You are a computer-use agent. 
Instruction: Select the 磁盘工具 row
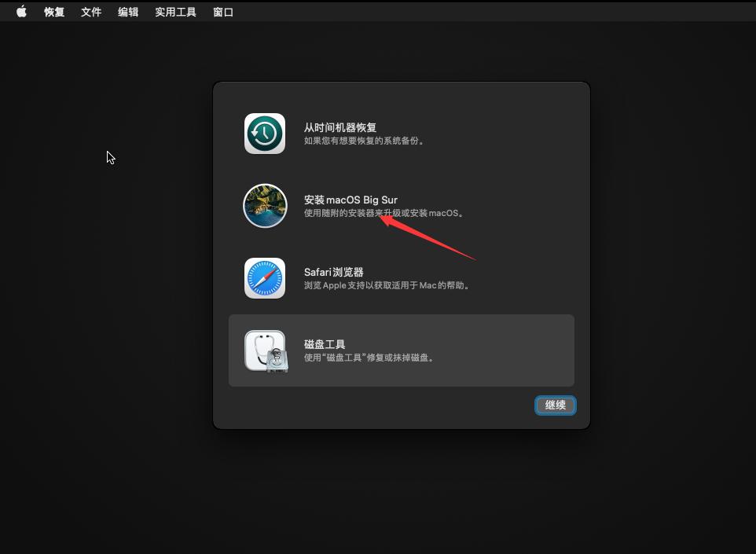(401, 350)
